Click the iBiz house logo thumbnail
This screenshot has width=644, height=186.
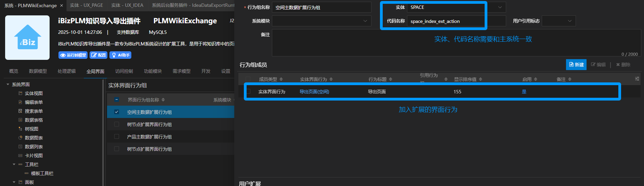tap(27, 38)
